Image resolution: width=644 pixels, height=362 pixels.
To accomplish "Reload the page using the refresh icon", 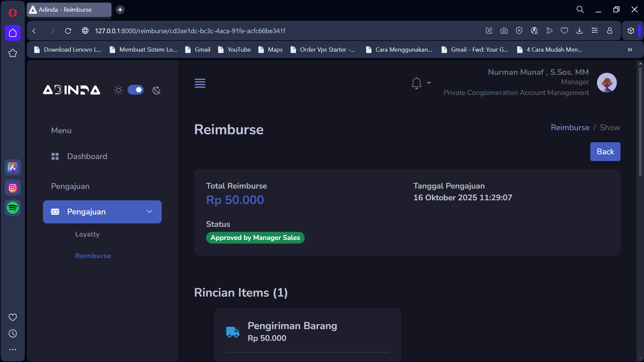I will [68, 31].
